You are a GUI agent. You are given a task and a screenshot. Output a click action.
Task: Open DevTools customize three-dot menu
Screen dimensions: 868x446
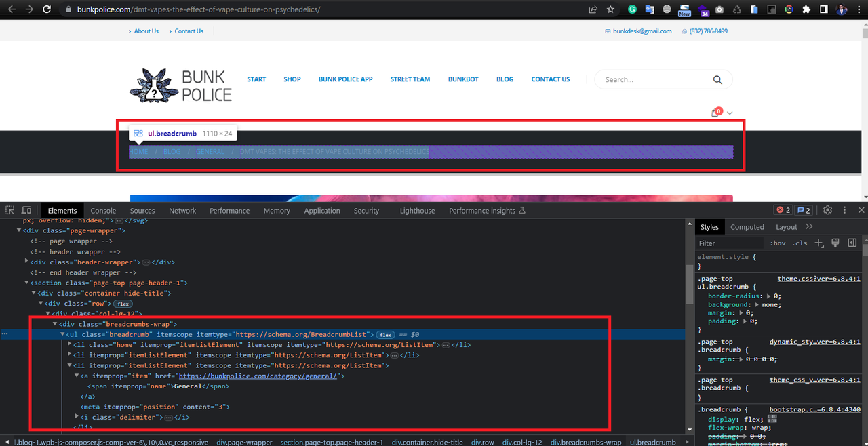pyautogui.click(x=845, y=210)
